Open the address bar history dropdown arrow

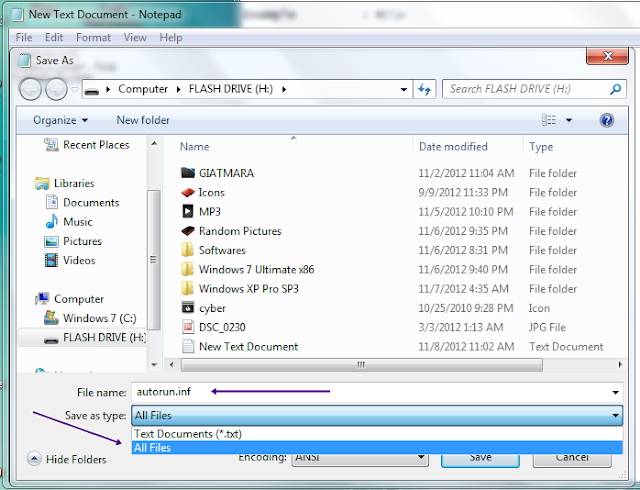[x=404, y=89]
